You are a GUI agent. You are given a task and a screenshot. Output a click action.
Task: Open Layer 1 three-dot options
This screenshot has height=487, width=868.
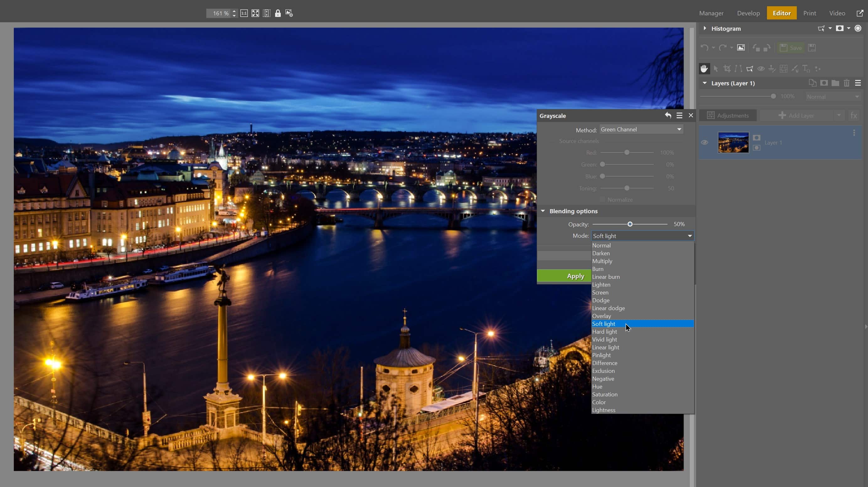(x=854, y=133)
